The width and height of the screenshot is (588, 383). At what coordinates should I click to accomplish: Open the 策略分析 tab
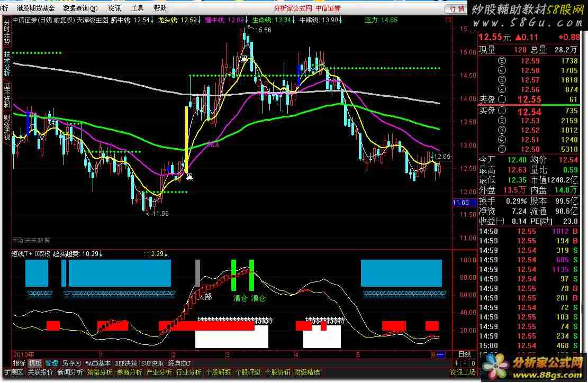click(x=99, y=372)
